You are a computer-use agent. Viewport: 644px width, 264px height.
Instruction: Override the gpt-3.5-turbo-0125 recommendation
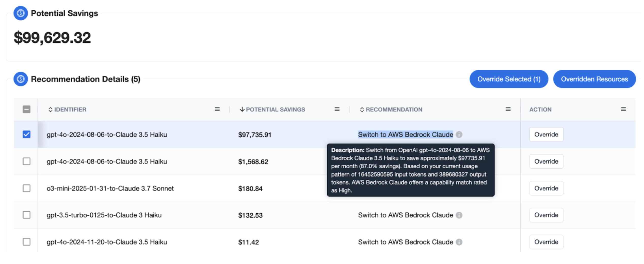coord(546,215)
